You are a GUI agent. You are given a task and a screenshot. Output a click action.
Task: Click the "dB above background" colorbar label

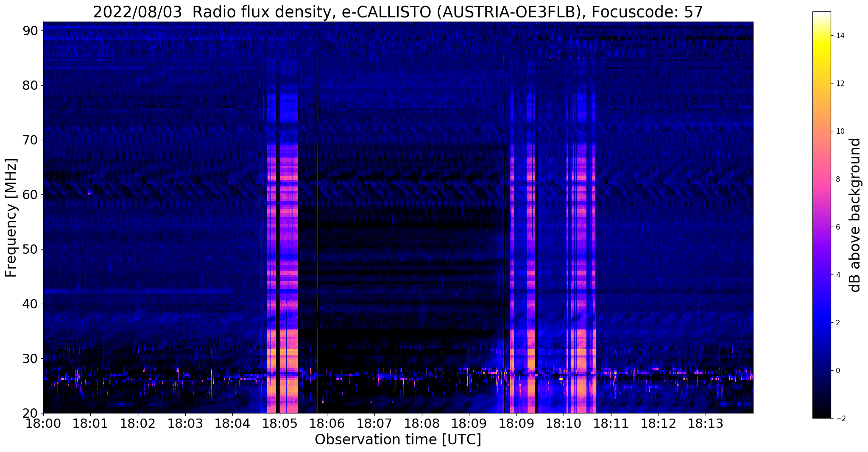point(855,215)
